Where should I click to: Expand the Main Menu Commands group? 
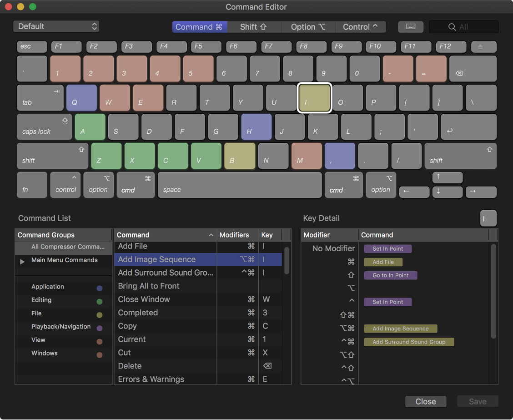(21, 259)
